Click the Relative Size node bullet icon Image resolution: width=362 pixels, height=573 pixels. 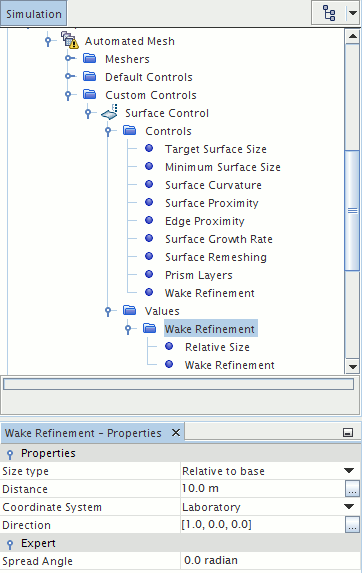point(169,346)
